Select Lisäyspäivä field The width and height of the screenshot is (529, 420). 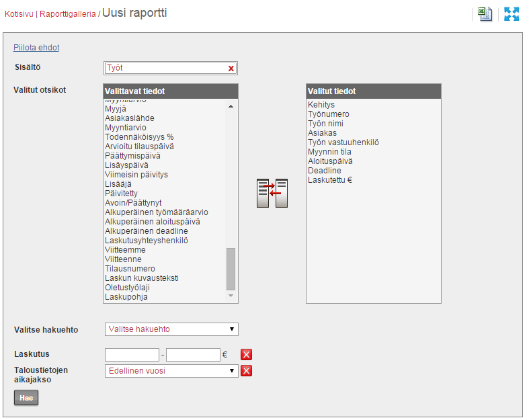pyautogui.click(x=126, y=165)
